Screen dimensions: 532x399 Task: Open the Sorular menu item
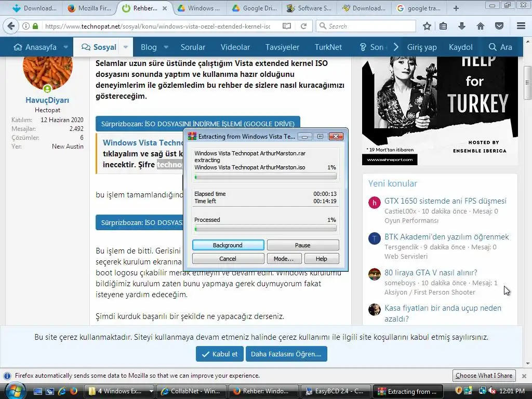pos(193,47)
